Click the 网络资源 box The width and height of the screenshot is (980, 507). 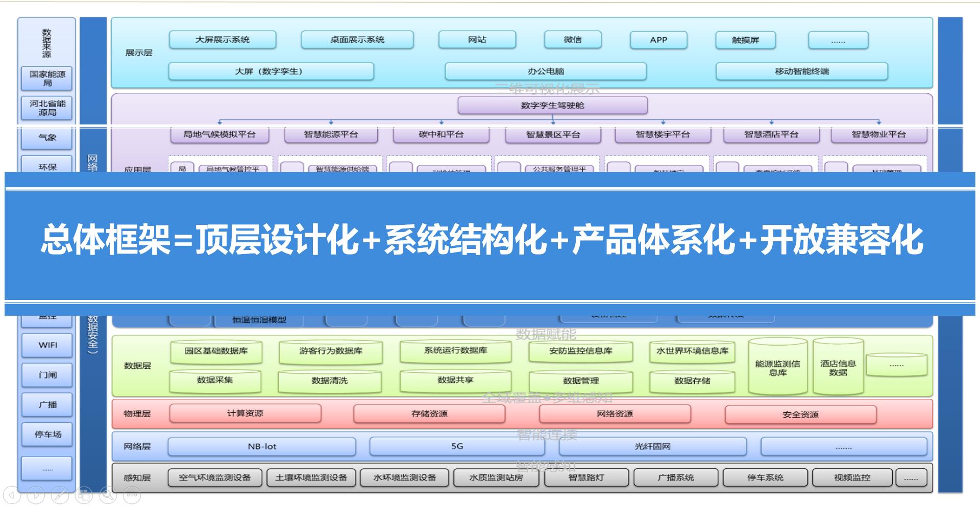point(615,414)
